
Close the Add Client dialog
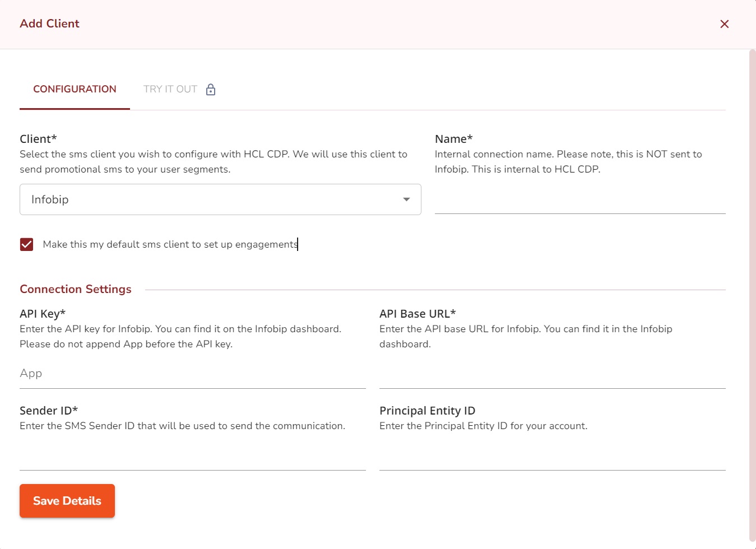click(724, 24)
